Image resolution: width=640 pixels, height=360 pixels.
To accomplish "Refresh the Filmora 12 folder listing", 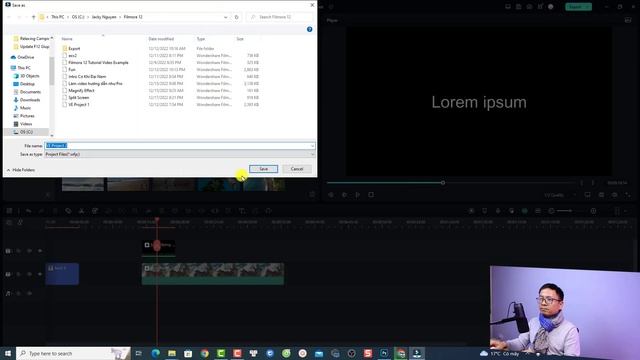I will 236,17.
